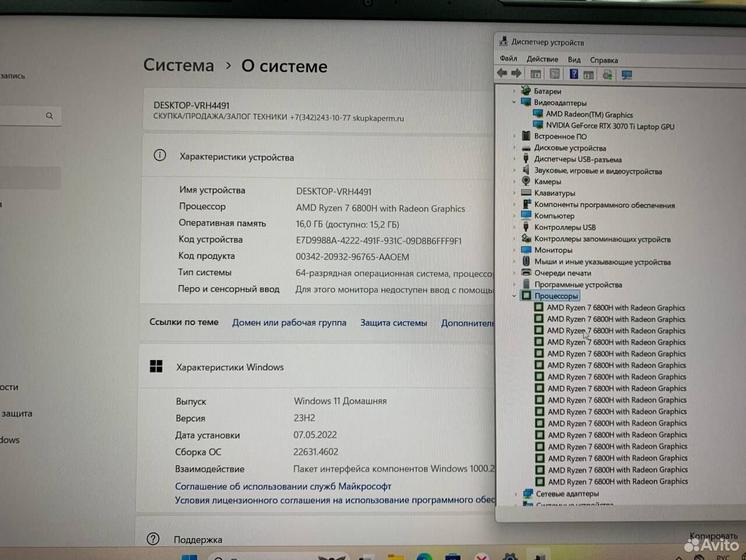Open the Действие menu
The height and width of the screenshot is (560, 746).
click(x=542, y=60)
